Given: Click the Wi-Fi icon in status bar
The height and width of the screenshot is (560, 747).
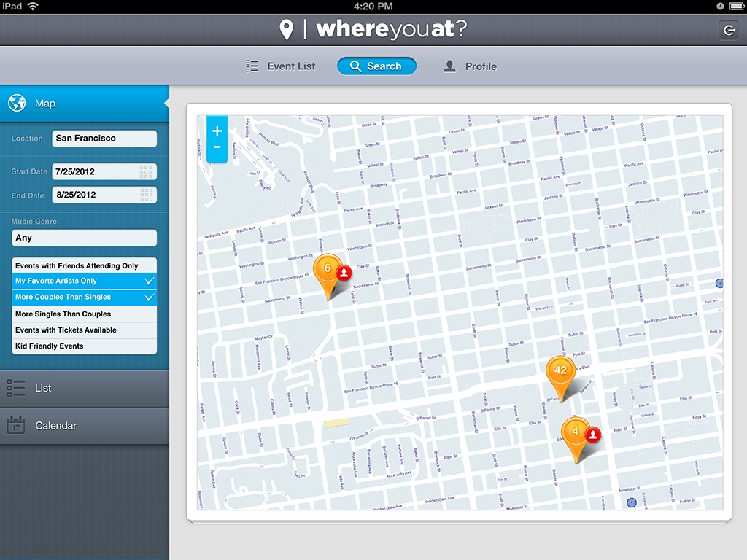Looking at the screenshot, I should pyautogui.click(x=33, y=6).
